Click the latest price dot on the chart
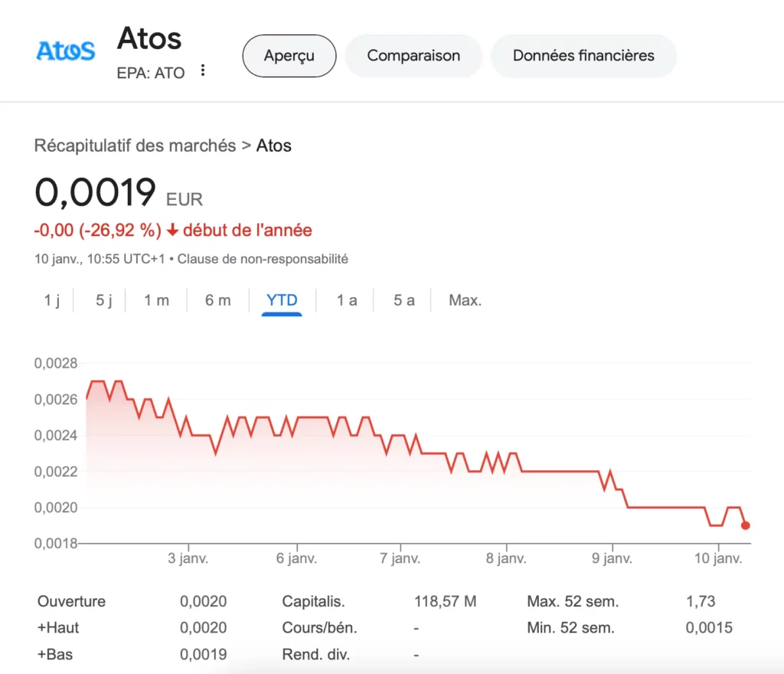The width and height of the screenshot is (784, 674). click(x=745, y=525)
